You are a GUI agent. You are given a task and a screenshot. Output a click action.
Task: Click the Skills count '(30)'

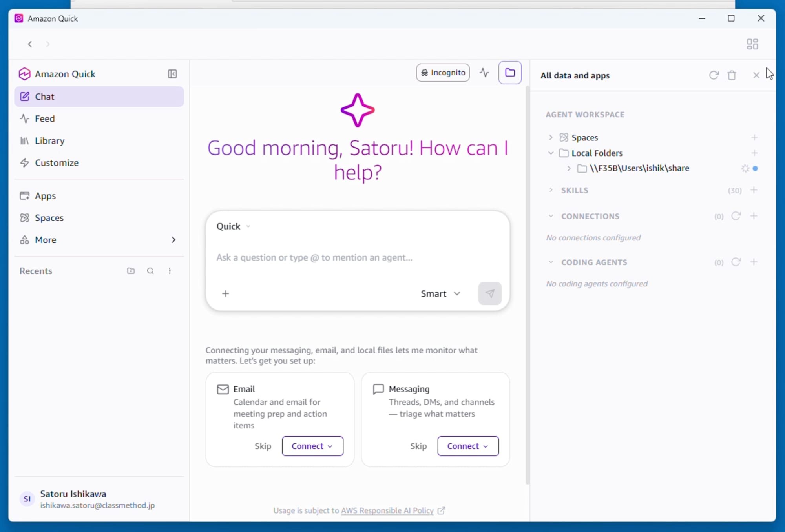click(735, 190)
